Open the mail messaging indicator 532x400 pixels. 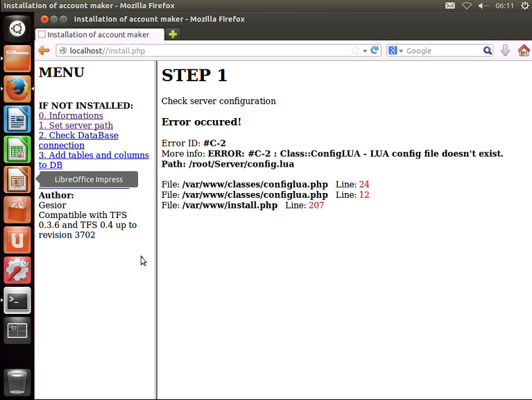[450, 6]
